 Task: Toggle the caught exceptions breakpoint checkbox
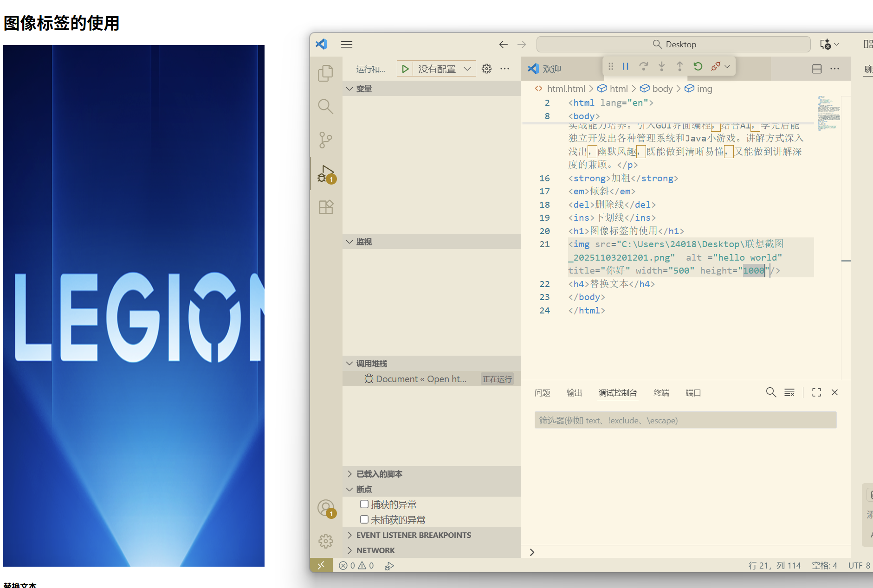pos(364,504)
